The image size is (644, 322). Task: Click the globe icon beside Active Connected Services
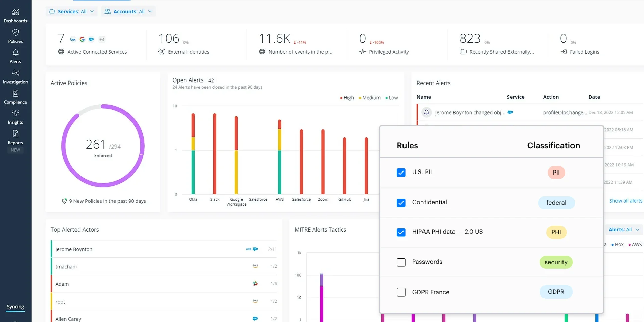click(61, 52)
